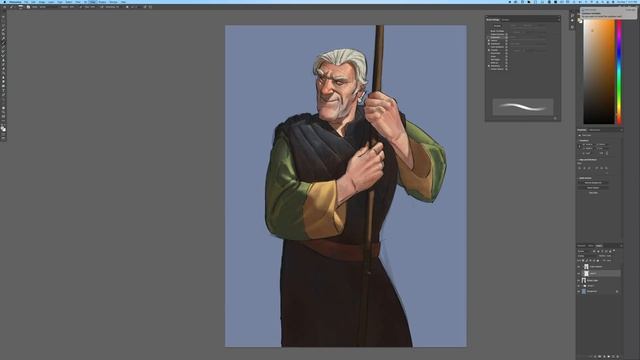Toggle the Brush Settings panel icon in the options bar
This screenshot has width=640, height=360.
tap(28, 7)
